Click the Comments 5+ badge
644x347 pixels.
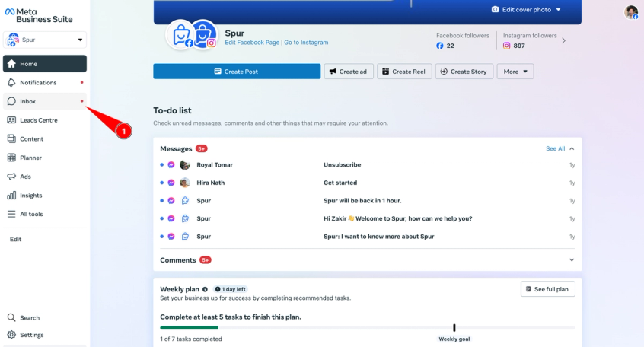[x=206, y=260]
